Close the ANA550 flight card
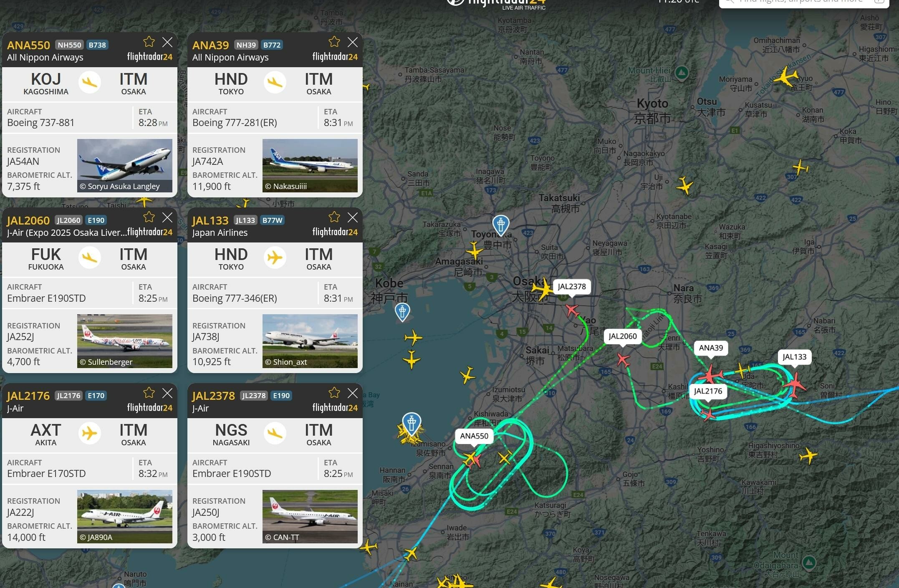 167,42
